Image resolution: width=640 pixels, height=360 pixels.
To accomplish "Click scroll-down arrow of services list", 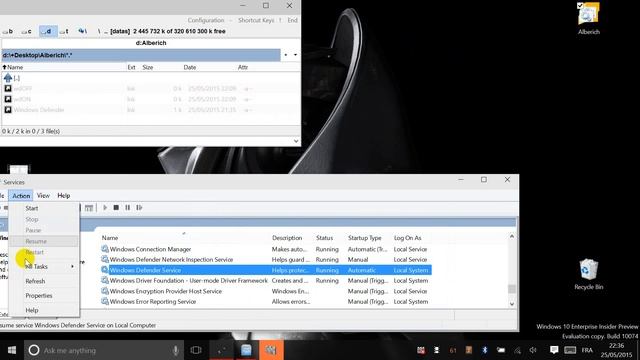I will pos(512,304).
